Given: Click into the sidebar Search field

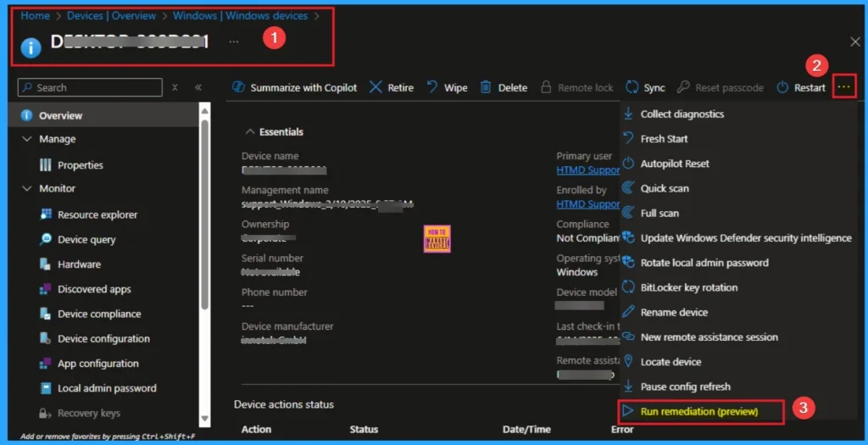Looking at the screenshot, I should [x=90, y=87].
